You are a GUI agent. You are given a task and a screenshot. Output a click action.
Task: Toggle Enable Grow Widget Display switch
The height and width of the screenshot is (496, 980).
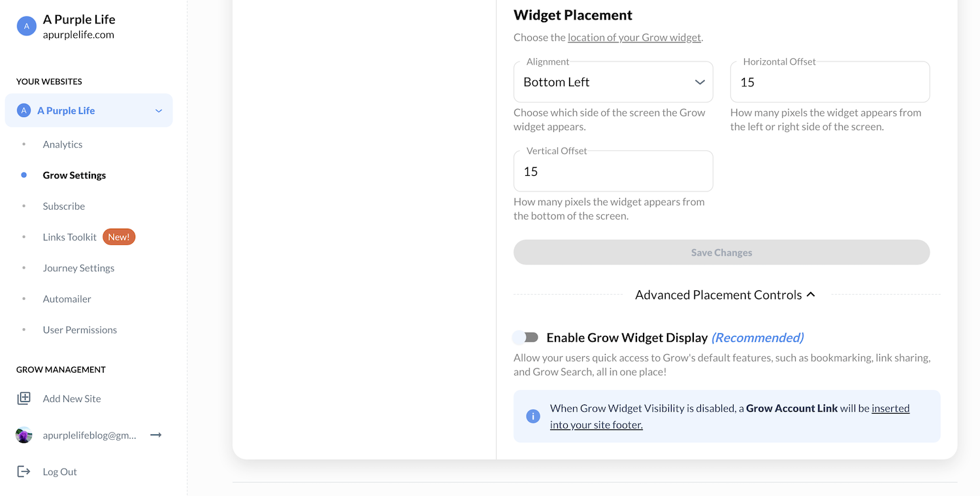[x=526, y=337]
